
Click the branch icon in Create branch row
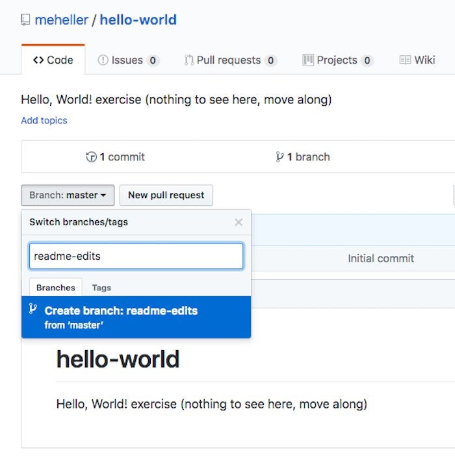click(x=33, y=308)
